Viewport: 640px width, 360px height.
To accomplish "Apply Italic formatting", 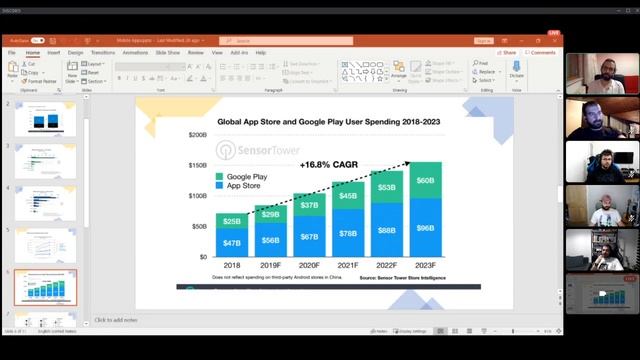I will 127,78.
